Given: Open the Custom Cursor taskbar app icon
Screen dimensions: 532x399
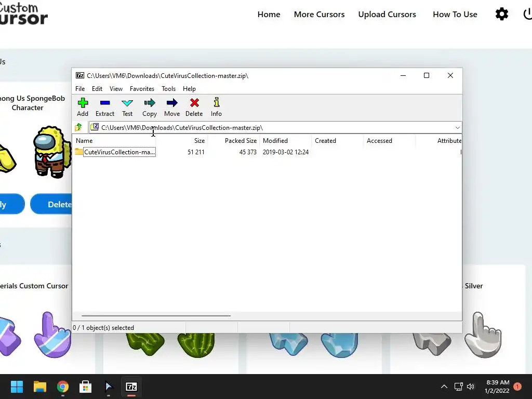Looking at the screenshot, I should click(x=108, y=387).
